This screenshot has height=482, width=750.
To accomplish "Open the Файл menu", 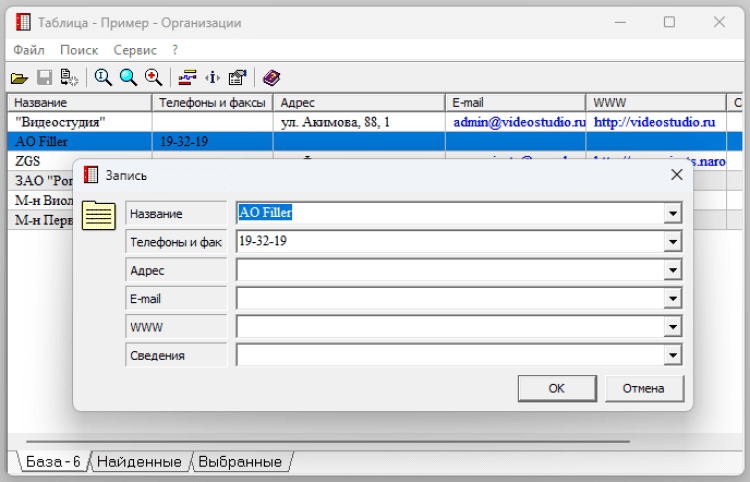I will pos(29,50).
